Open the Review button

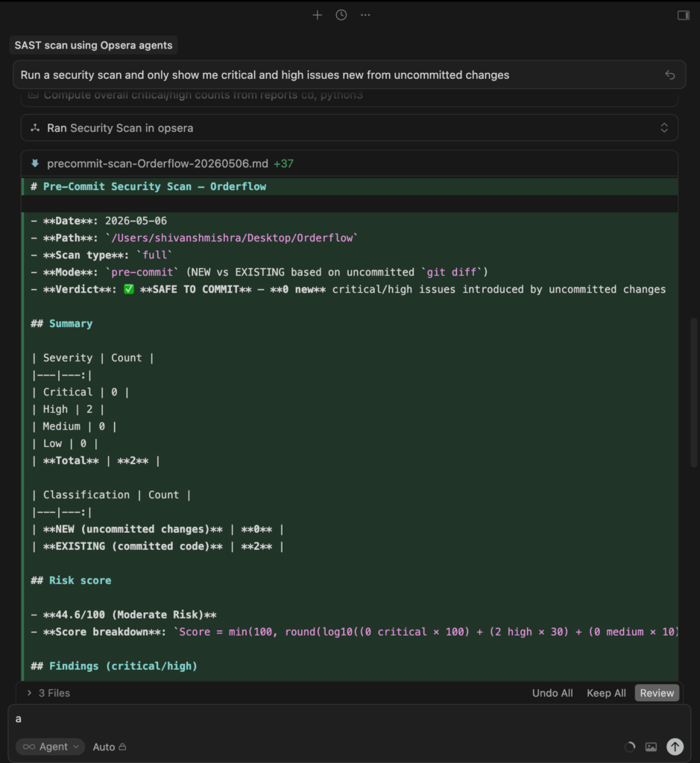coord(657,693)
